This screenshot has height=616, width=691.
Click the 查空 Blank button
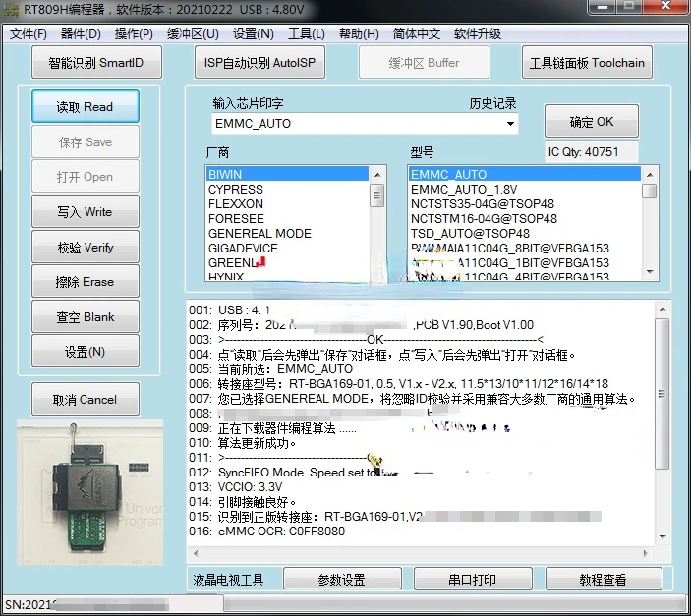86,316
